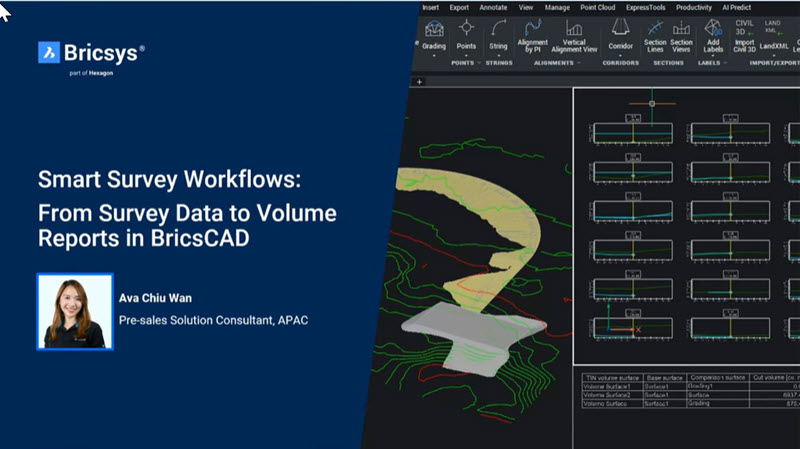The width and height of the screenshot is (800, 449).
Task: Click the crosshair cursor above section views
Action: (x=652, y=104)
